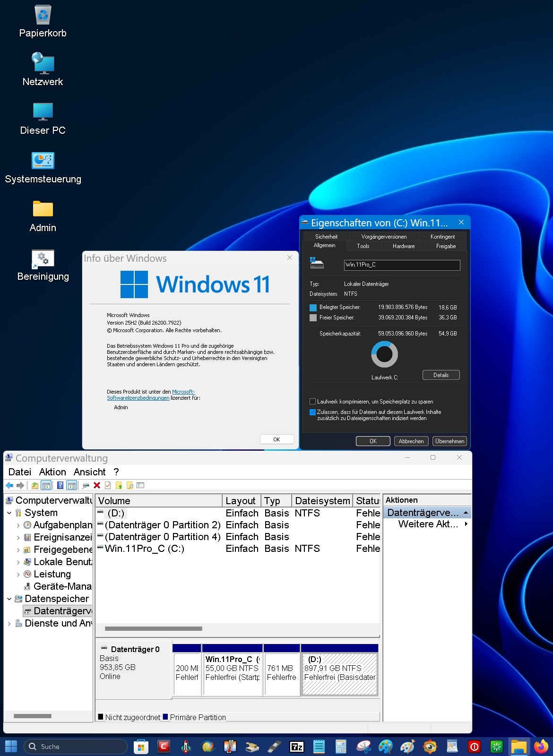Open the Windows Start button in taskbar
The image size is (553, 756).
11,747
